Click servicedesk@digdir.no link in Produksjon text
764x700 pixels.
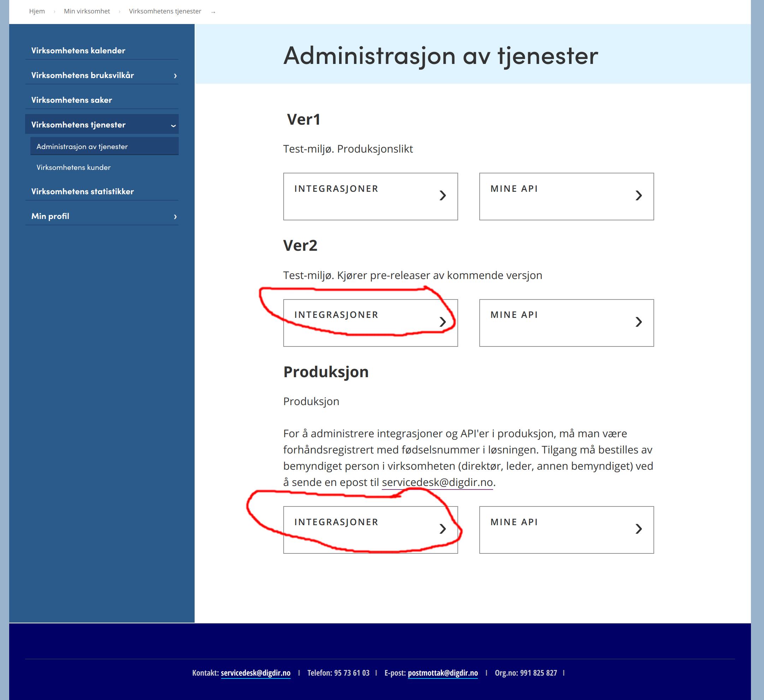tap(437, 482)
